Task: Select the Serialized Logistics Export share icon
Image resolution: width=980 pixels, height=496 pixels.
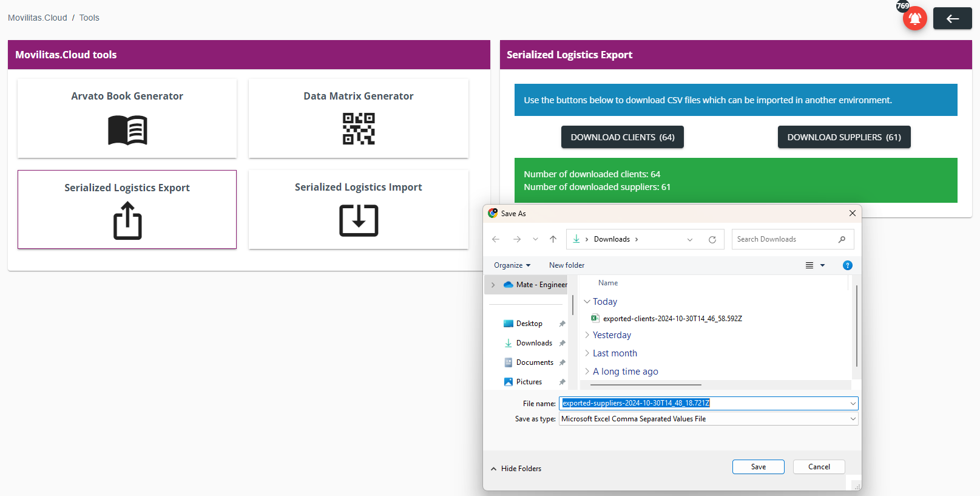Action: tap(127, 221)
